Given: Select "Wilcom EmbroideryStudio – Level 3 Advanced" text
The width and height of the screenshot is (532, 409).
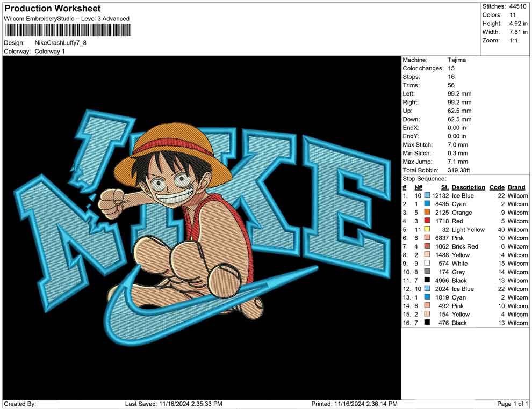Looking at the screenshot, I should click(x=67, y=19).
